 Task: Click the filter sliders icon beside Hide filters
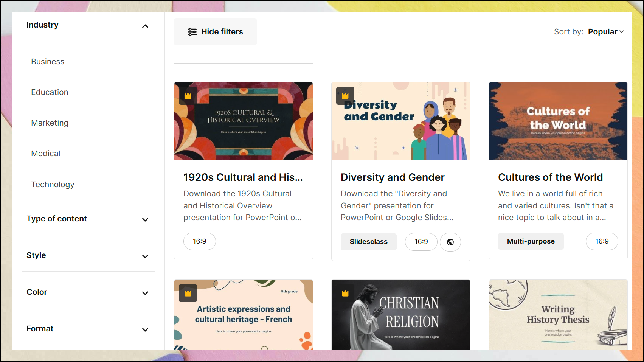(x=192, y=32)
